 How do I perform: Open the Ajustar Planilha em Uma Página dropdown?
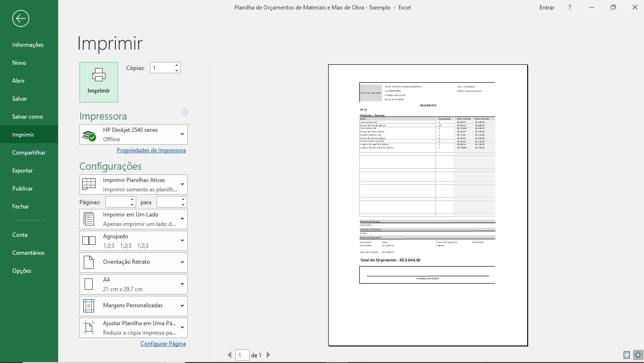pos(134,328)
